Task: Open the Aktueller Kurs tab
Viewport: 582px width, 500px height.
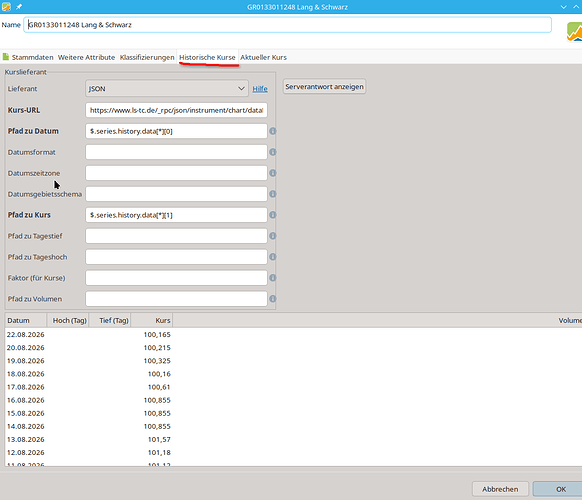Action: (x=263, y=57)
